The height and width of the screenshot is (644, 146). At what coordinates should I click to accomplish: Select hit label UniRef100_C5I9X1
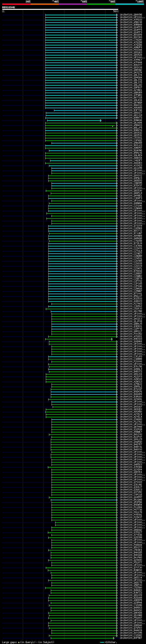click(x=131, y=138)
